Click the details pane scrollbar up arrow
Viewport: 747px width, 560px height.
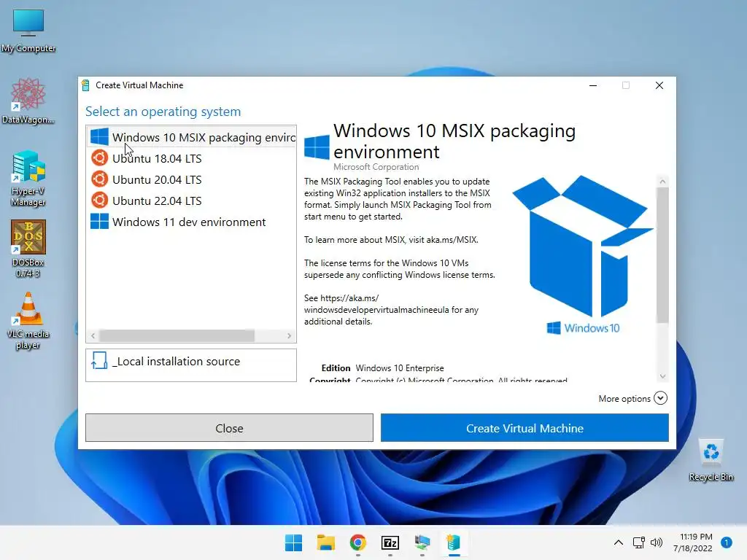(x=662, y=182)
